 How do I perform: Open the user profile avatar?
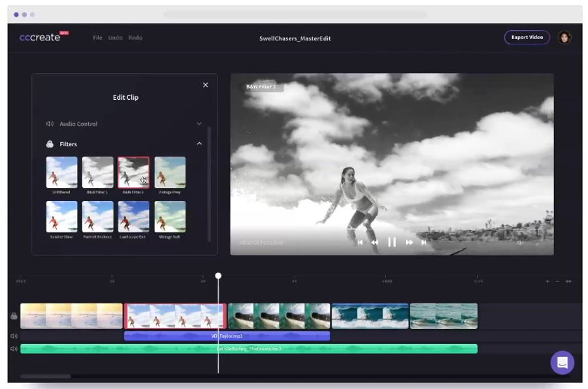[564, 37]
